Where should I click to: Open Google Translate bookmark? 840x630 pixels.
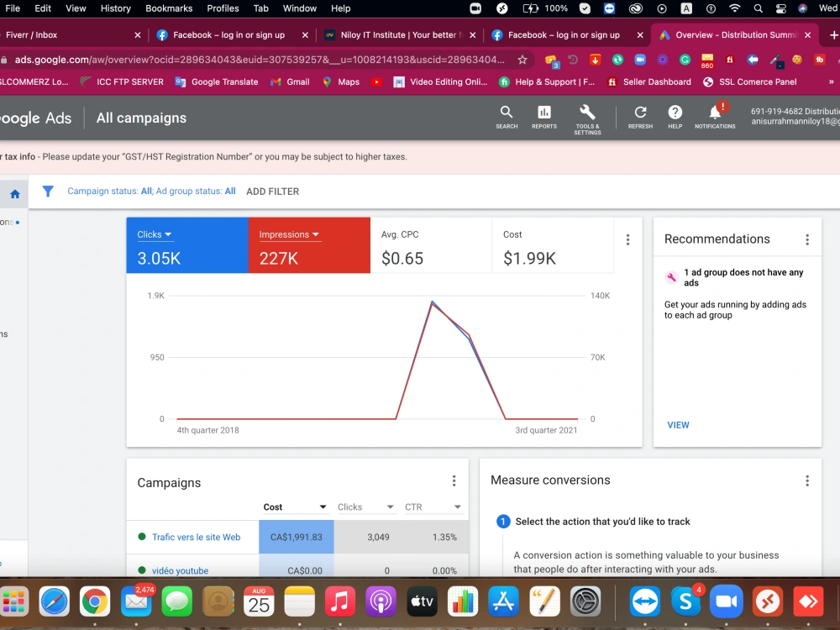point(217,82)
